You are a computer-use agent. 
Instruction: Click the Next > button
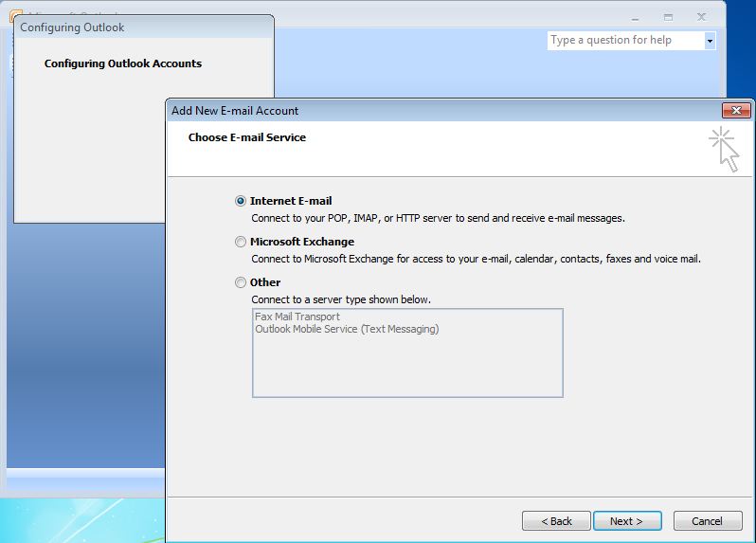(627, 521)
